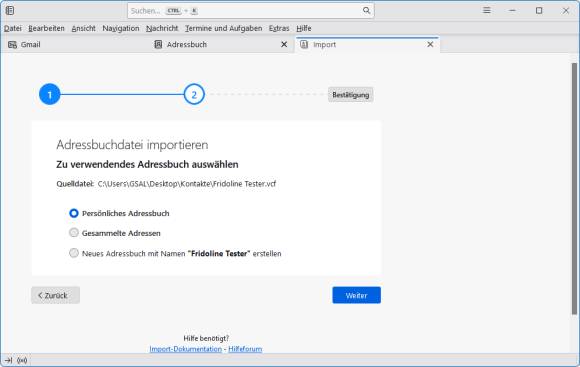
Task: Open the Termine und Aufgaben menu
Action: [x=223, y=28]
